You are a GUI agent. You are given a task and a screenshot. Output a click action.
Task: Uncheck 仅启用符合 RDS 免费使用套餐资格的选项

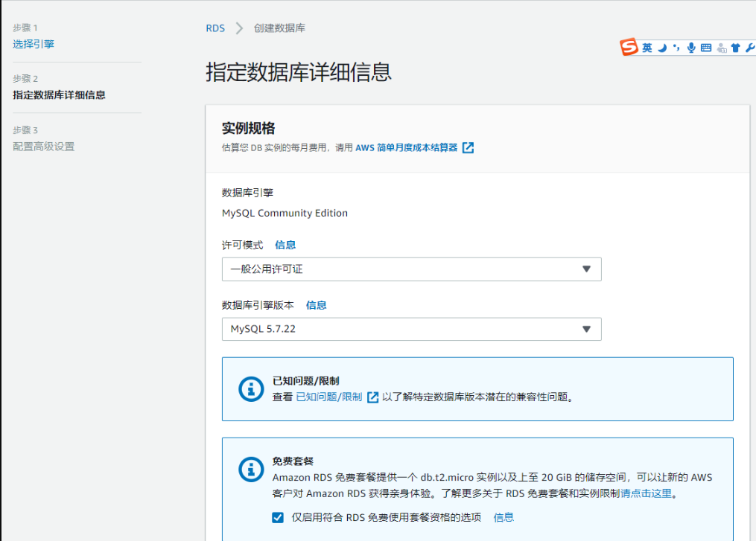[x=278, y=517]
